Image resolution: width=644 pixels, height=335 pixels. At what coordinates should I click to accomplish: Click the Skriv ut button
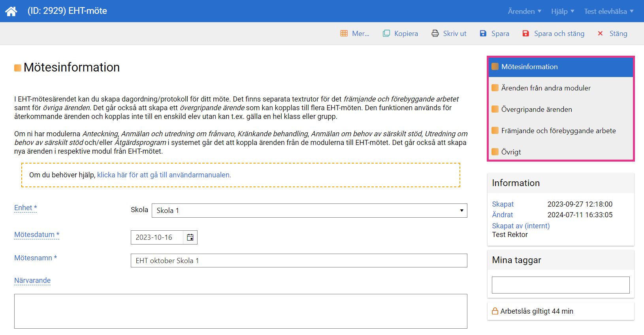click(449, 34)
